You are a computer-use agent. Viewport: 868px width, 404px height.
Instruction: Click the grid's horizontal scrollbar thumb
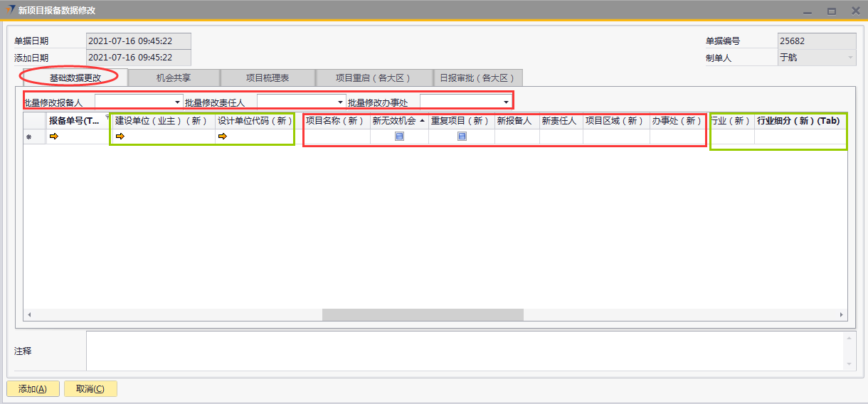(423, 314)
